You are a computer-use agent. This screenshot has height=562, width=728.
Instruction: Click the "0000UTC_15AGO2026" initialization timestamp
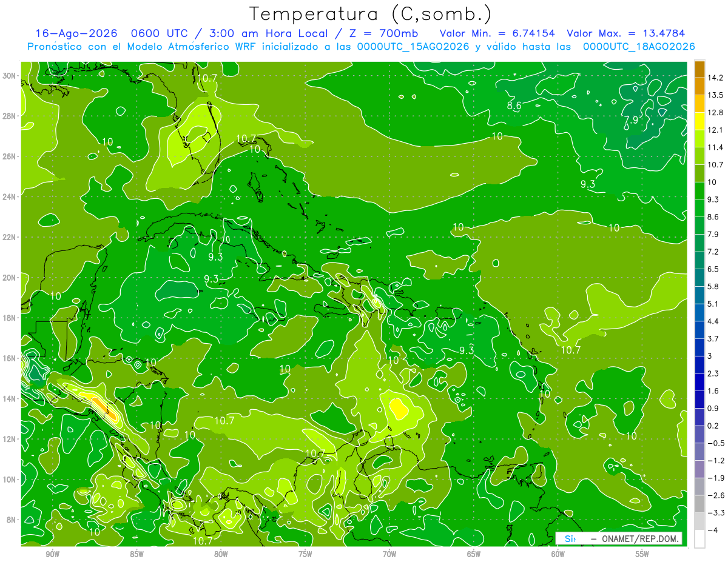[x=413, y=47]
